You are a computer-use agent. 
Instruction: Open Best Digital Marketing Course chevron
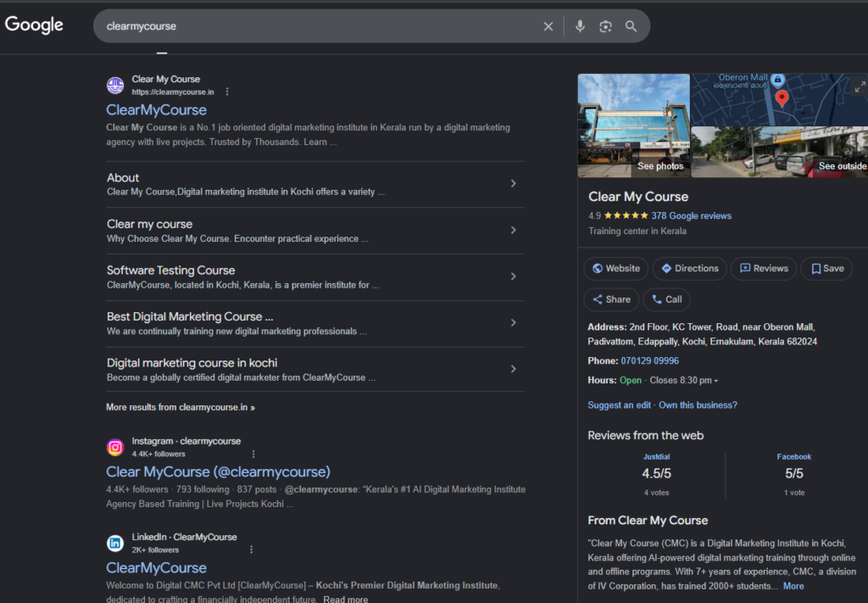(513, 322)
